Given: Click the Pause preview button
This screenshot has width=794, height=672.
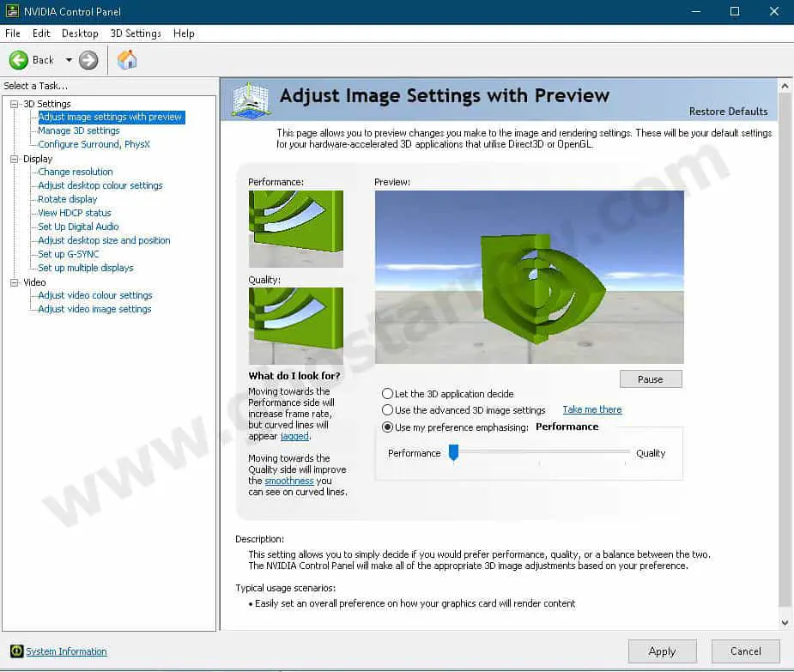Looking at the screenshot, I should point(651,379).
